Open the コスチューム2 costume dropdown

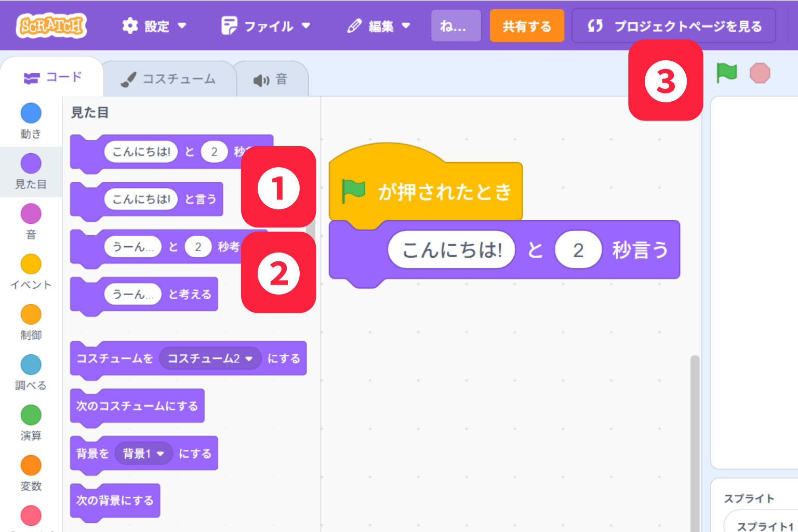[210, 358]
